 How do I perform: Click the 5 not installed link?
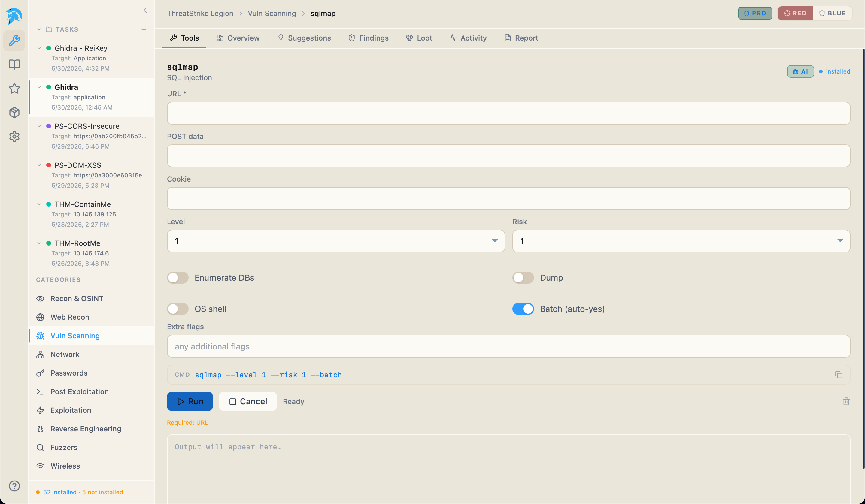102,492
